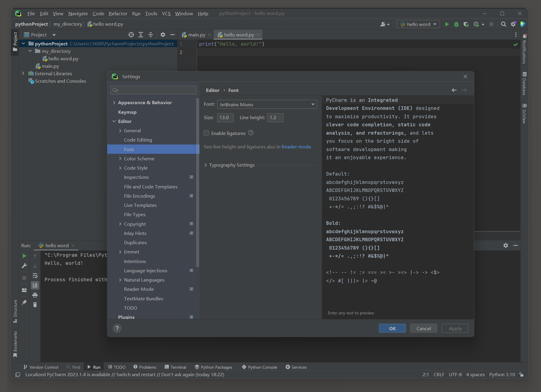Pin tab icon in Run panel
541x392 pixels.
(24, 302)
